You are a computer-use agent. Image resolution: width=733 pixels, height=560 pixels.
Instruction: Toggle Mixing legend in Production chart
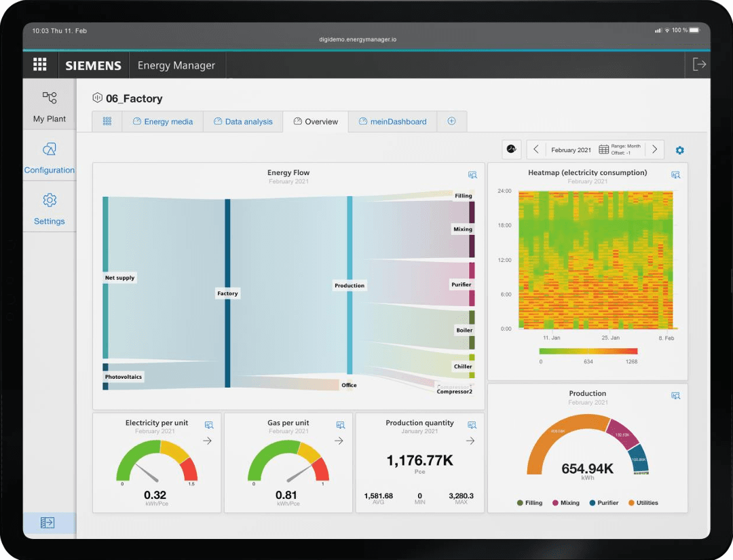click(x=565, y=503)
